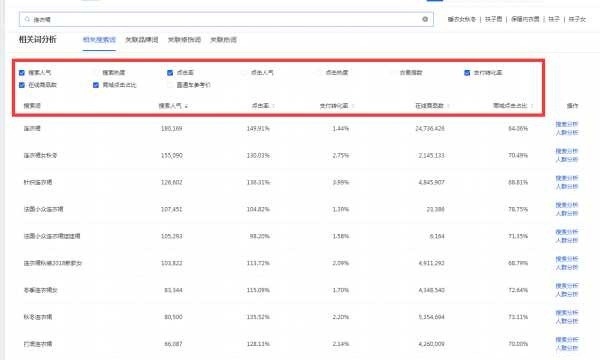Screen dimensions: 600x360
Task: Enable the 交易指数 checkbox
Action: tap(393, 73)
